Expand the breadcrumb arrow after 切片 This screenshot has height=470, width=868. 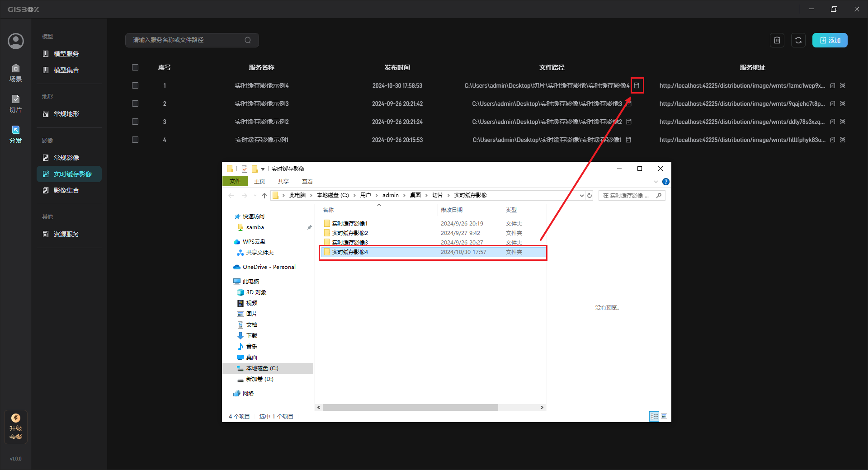coord(448,195)
